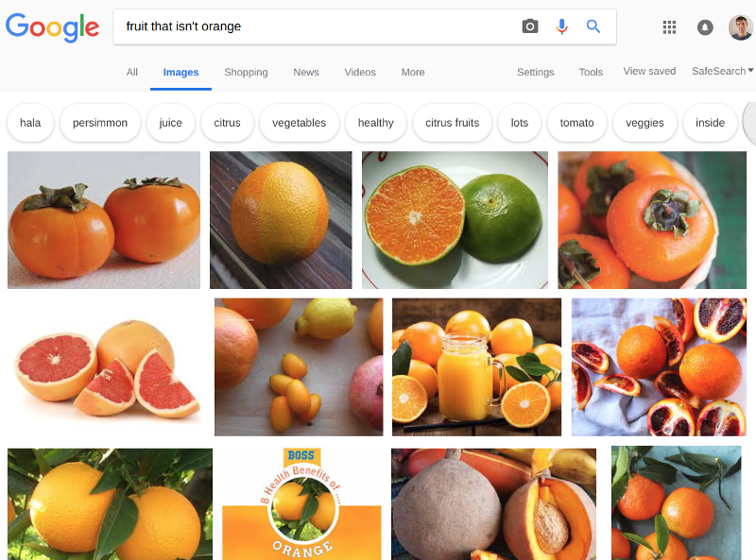The width and height of the screenshot is (756, 560).
Task: Open the More search categories menu
Action: [x=413, y=73]
